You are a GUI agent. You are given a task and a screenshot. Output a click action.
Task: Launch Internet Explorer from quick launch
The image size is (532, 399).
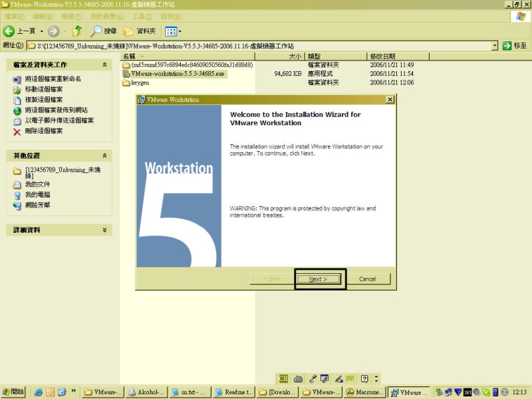coord(39,392)
